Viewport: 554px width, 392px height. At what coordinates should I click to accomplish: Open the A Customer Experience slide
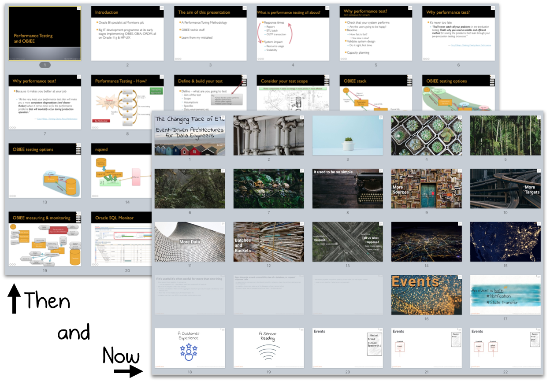point(190,348)
